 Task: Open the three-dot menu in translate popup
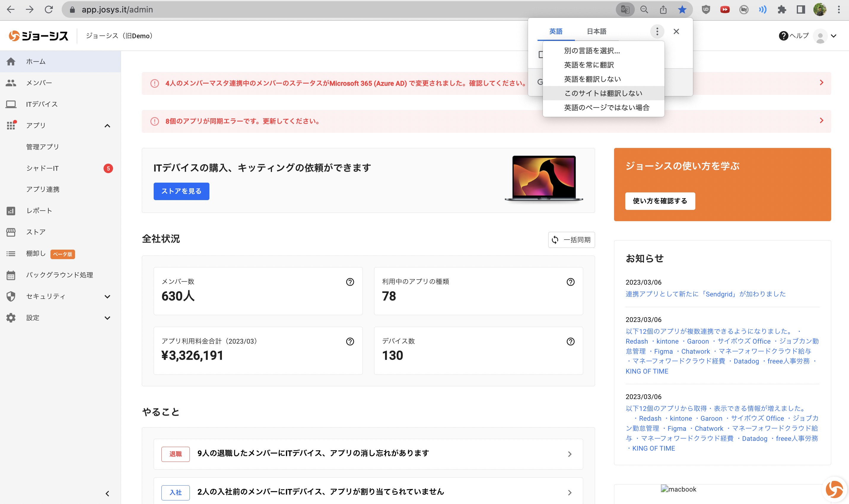pos(657,31)
